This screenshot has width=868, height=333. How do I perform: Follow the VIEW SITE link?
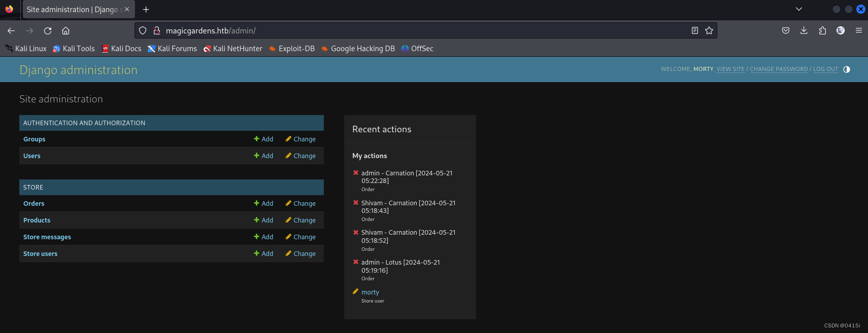[730, 69]
